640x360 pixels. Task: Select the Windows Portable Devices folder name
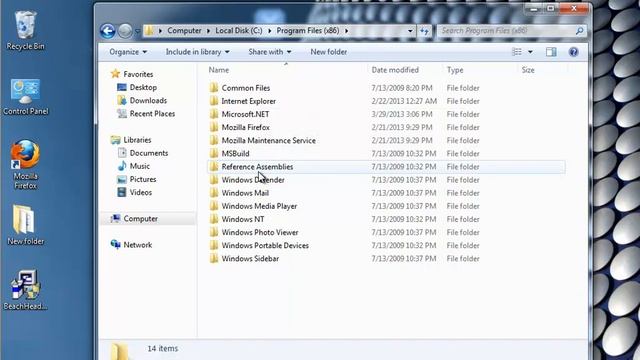point(265,245)
